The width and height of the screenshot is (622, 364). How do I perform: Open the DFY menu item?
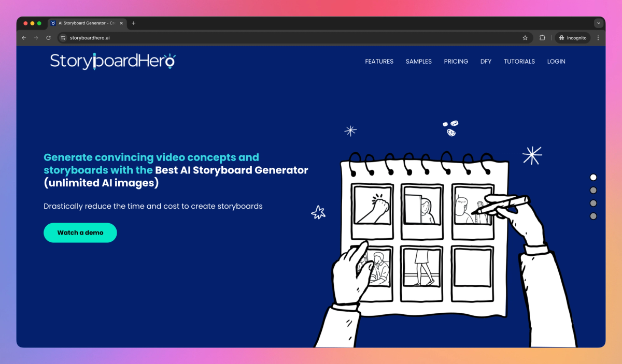[x=486, y=62]
